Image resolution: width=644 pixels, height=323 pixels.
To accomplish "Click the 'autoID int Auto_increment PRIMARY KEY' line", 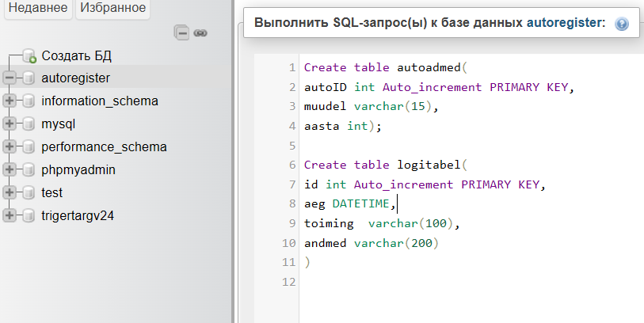I will [439, 87].
